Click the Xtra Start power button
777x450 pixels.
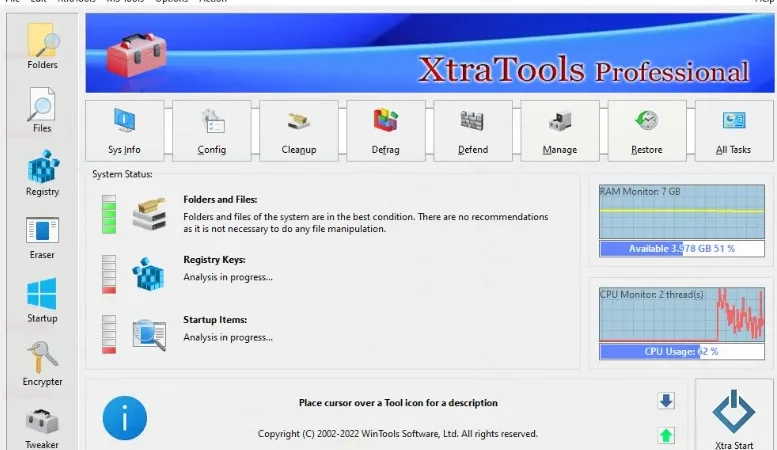click(x=734, y=415)
